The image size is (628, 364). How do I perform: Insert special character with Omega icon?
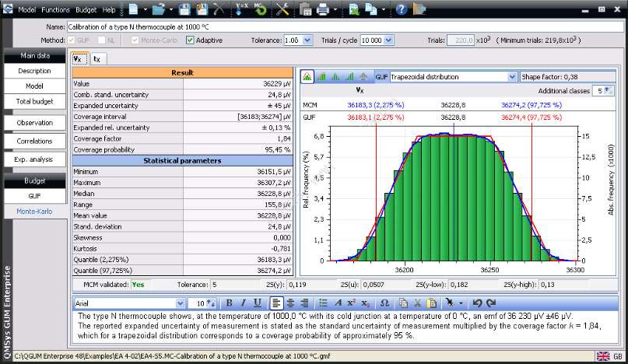point(383,303)
